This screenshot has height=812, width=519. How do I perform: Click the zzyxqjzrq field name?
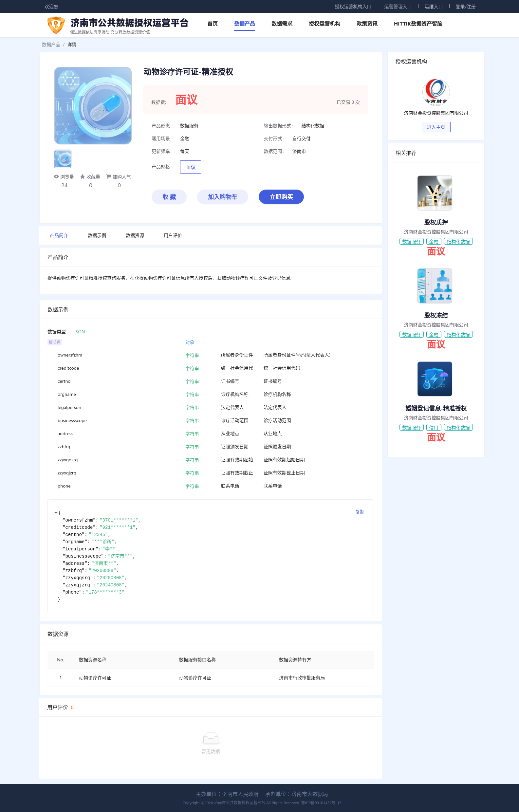67,473
